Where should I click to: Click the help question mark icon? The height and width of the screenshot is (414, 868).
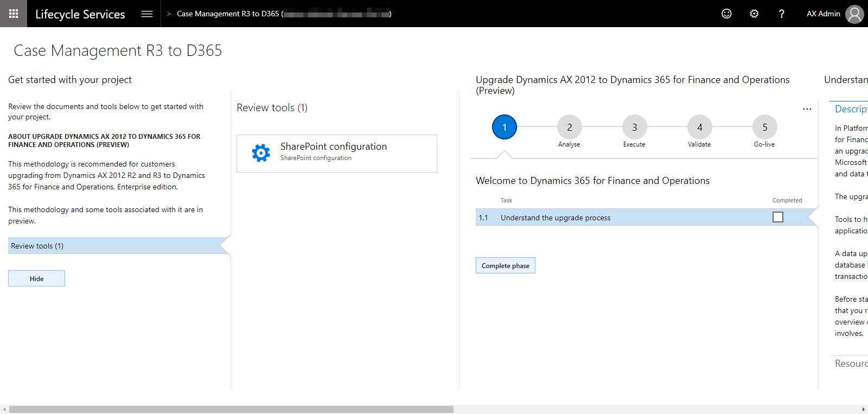click(781, 14)
